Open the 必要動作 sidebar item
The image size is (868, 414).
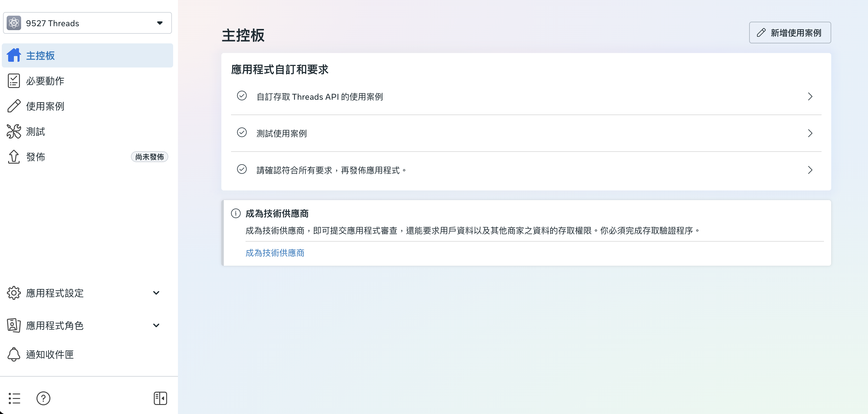87,81
